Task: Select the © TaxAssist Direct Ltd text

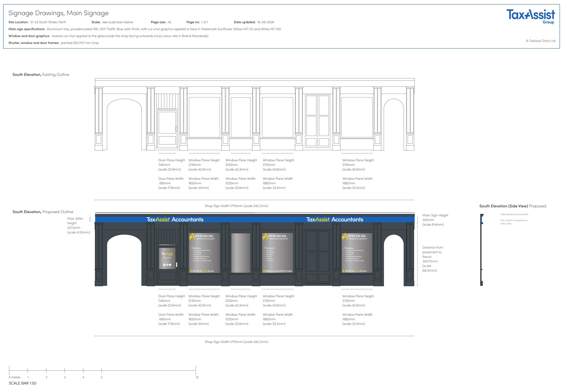Action: tap(540, 41)
